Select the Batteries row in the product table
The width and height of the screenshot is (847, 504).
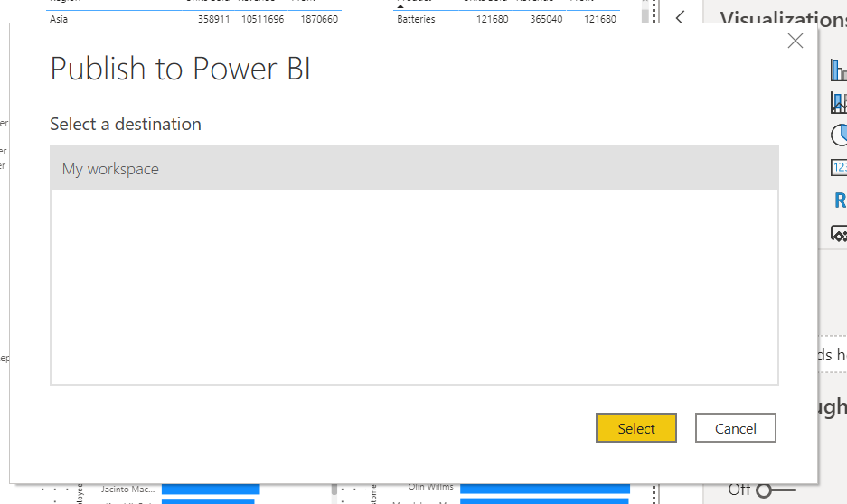[506, 19]
